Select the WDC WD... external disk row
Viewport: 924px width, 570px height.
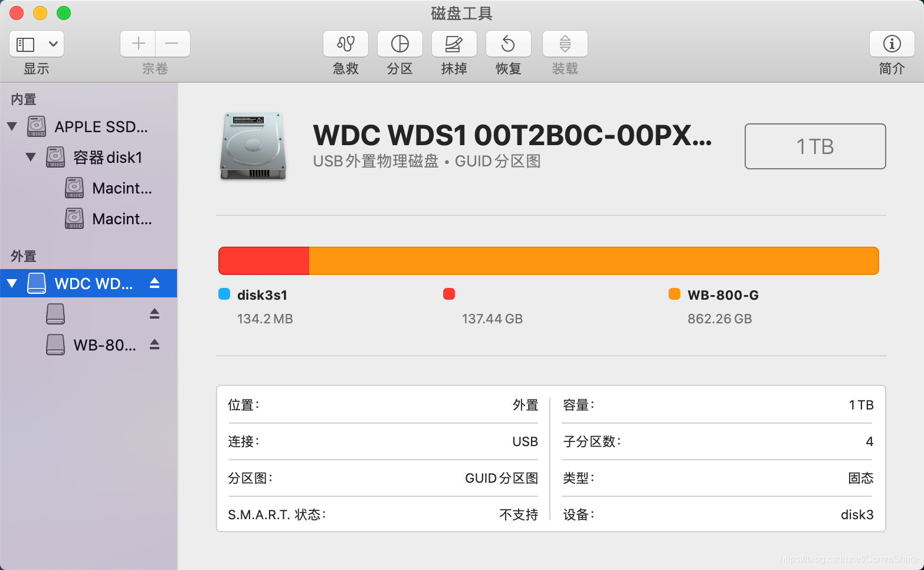pyautogui.click(x=89, y=283)
